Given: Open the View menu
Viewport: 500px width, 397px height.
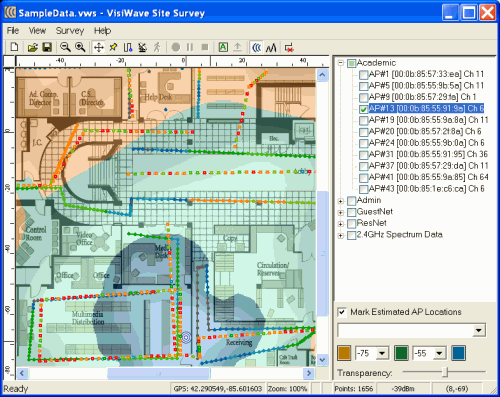Looking at the screenshot, I should (37, 31).
